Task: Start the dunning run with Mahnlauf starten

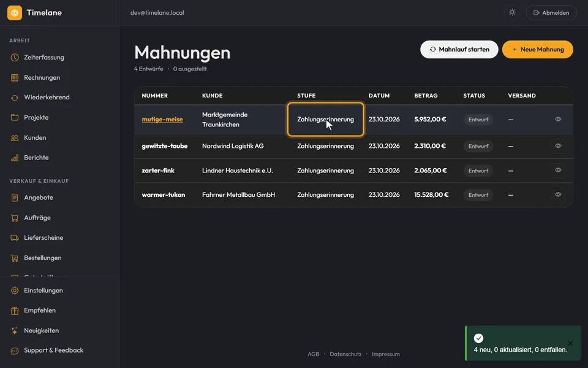Action: [x=459, y=49]
